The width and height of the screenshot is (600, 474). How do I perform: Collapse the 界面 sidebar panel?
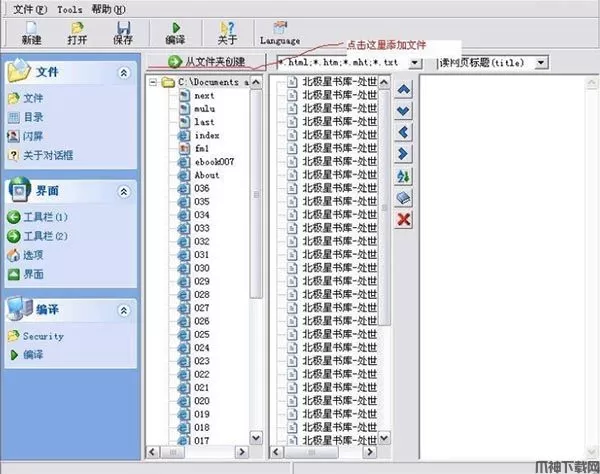coord(123,191)
